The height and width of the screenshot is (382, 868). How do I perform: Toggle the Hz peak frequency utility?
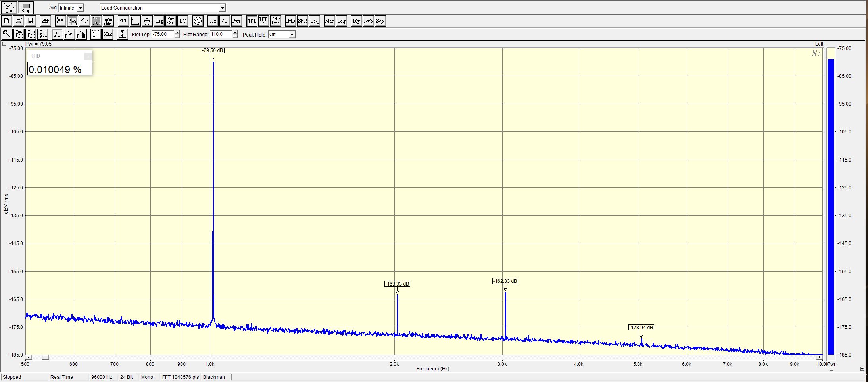coord(213,21)
